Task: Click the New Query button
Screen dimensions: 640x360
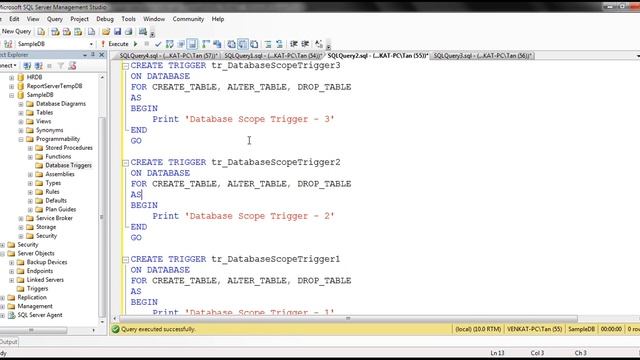Action: pyautogui.click(x=16, y=31)
